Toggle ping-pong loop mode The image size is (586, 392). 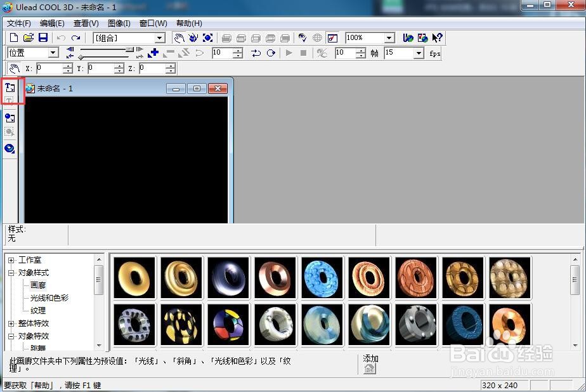(256, 53)
